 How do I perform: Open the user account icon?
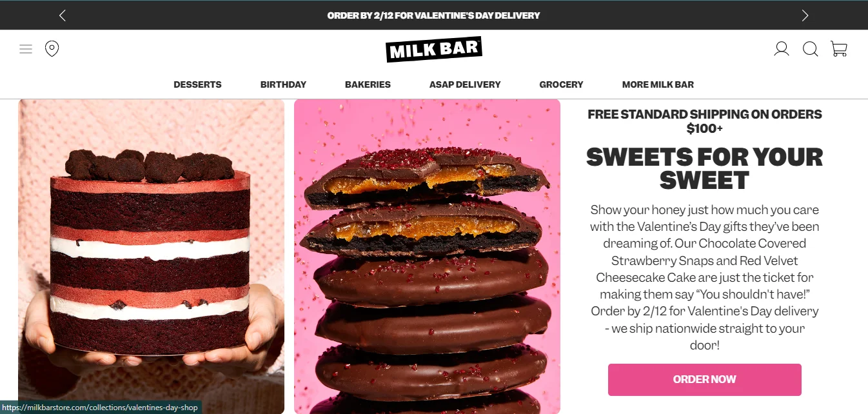[x=782, y=49]
